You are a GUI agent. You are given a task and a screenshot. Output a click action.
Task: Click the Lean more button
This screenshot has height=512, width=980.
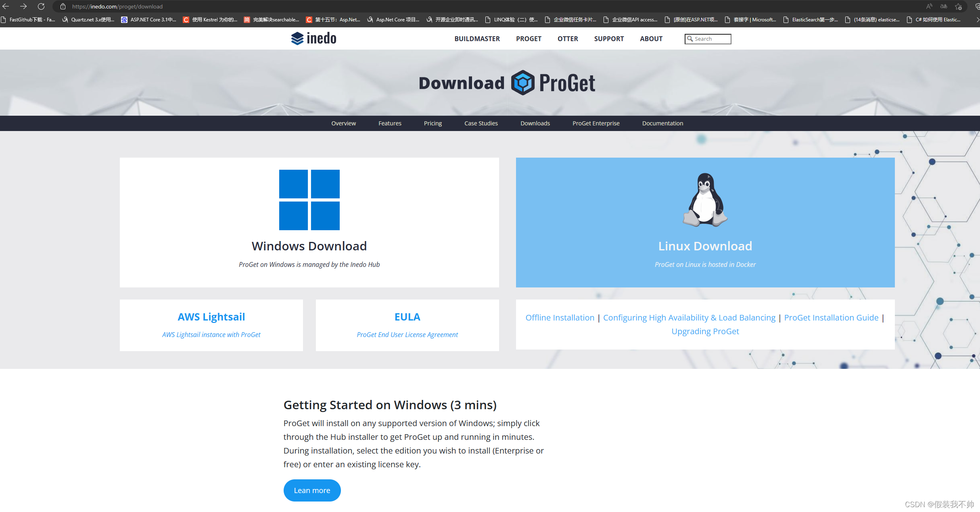[x=312, y=490]
